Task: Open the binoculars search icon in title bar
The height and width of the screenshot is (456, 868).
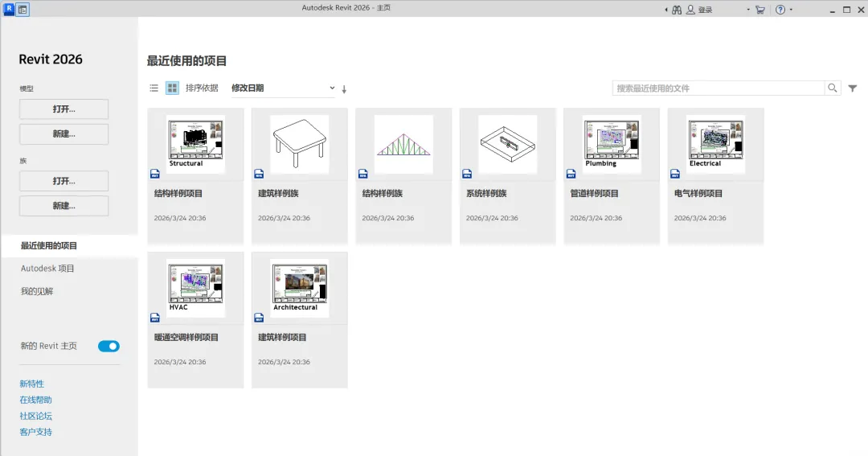Action: pyautogui.click(x=677, y=10)
